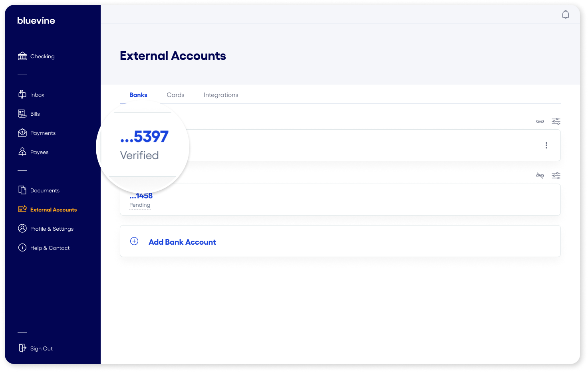Open the Checking section in the sidebar
Screen dimensions: 588x372
22,56
